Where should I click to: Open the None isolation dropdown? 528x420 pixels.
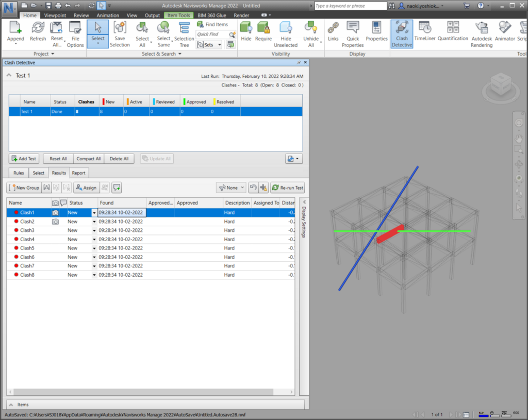pyautogui.click(x=231, y=188)
